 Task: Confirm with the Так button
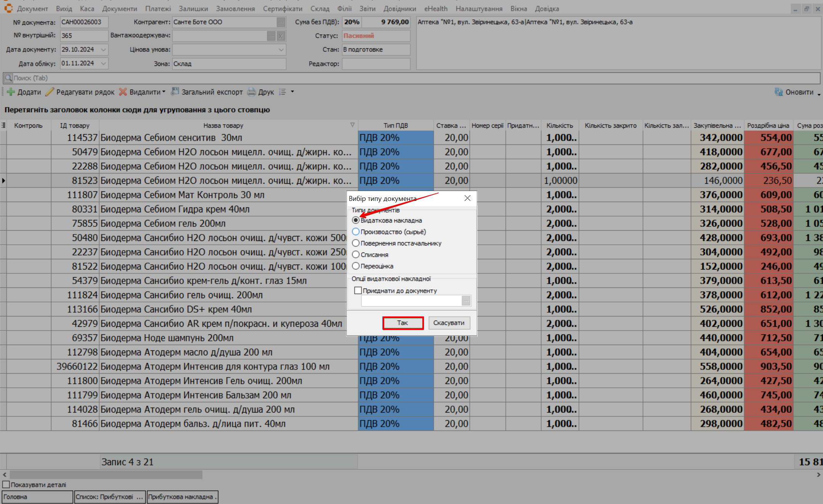[403, 323]
